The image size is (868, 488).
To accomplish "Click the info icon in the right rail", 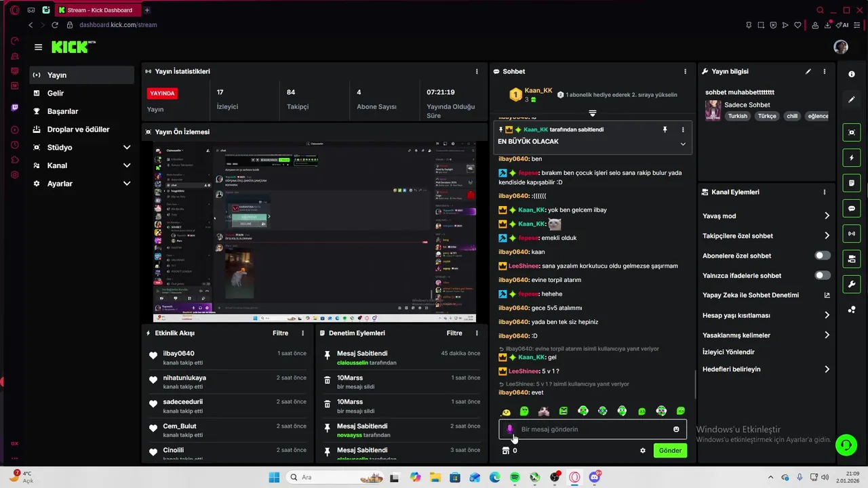I will click(x=852, y=74).
